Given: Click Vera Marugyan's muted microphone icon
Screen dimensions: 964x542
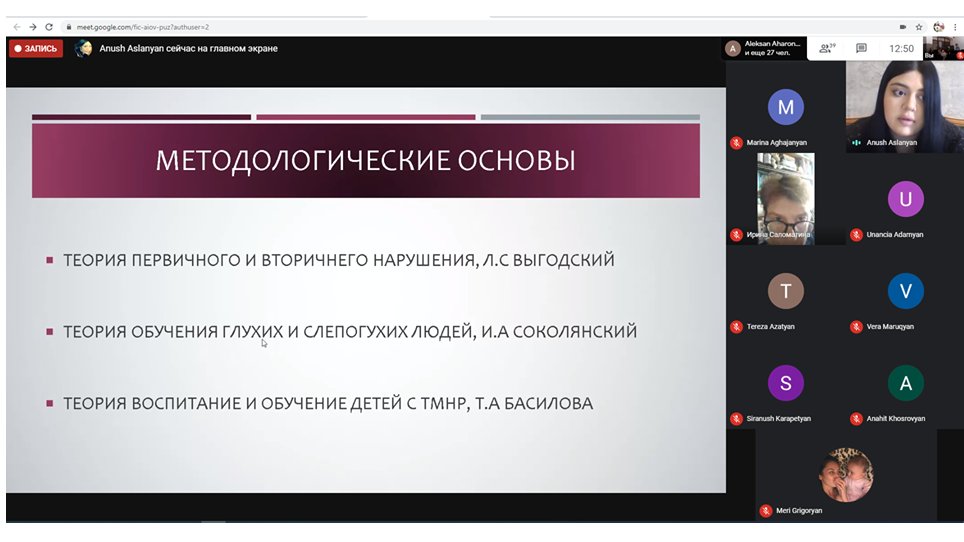Looking at the screenshot, I should click(856, 327).
